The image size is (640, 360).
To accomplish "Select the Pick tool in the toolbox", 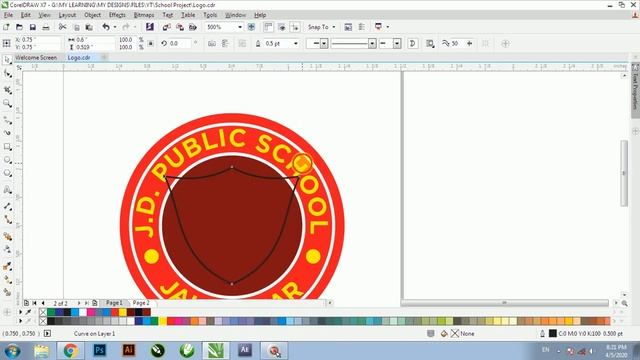I will 7,60.
